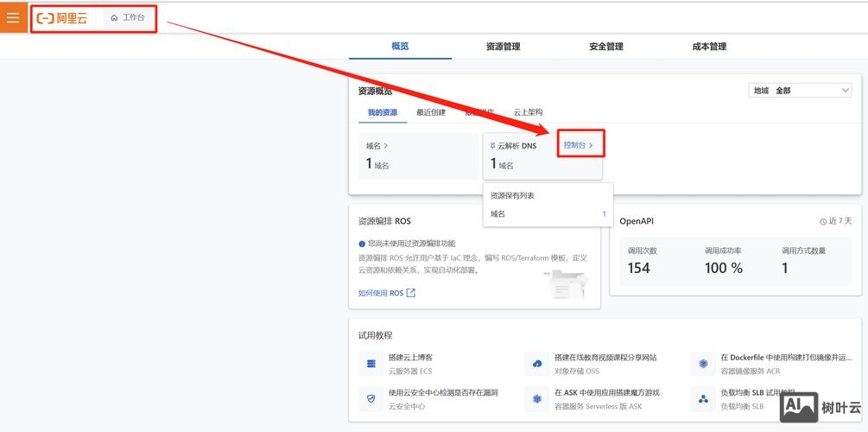Click the Alibaba Cloud logo

click(61, 18)
